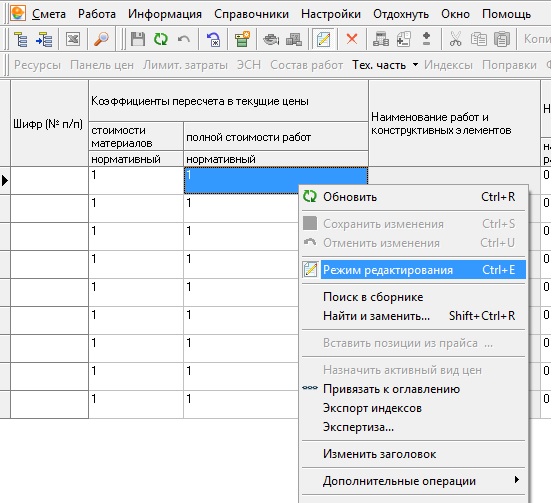
Task: Click the printer toolbar icon
Action: pos(271,39)
